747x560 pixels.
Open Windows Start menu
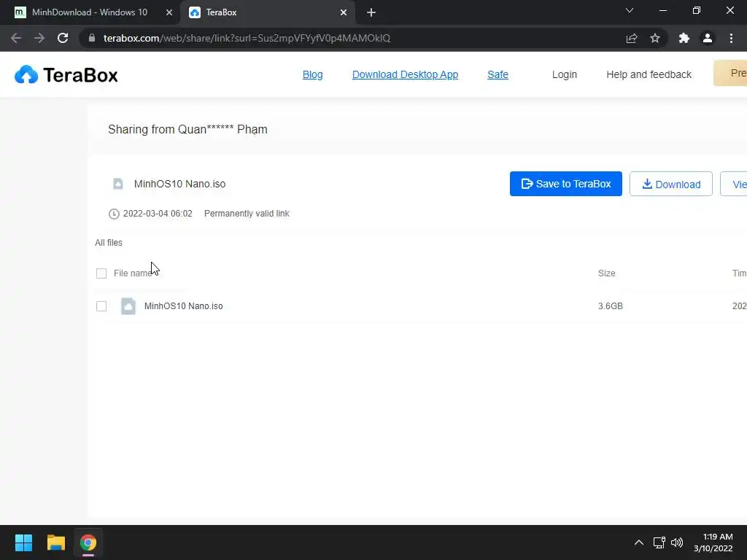point(23,542)
